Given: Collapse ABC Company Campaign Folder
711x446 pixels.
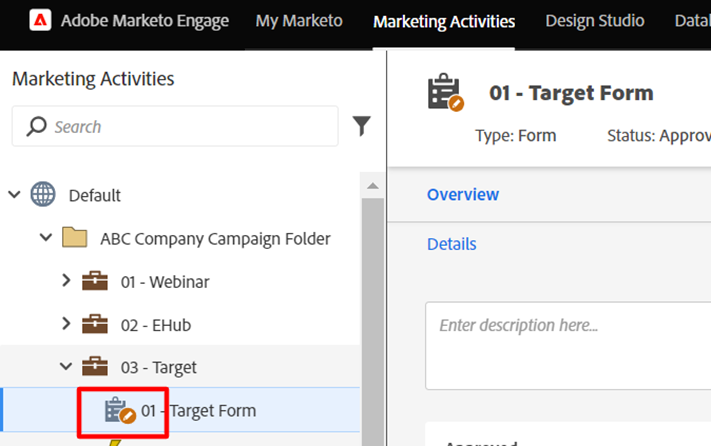Looking at the screenshot, I should pos(46,237).
